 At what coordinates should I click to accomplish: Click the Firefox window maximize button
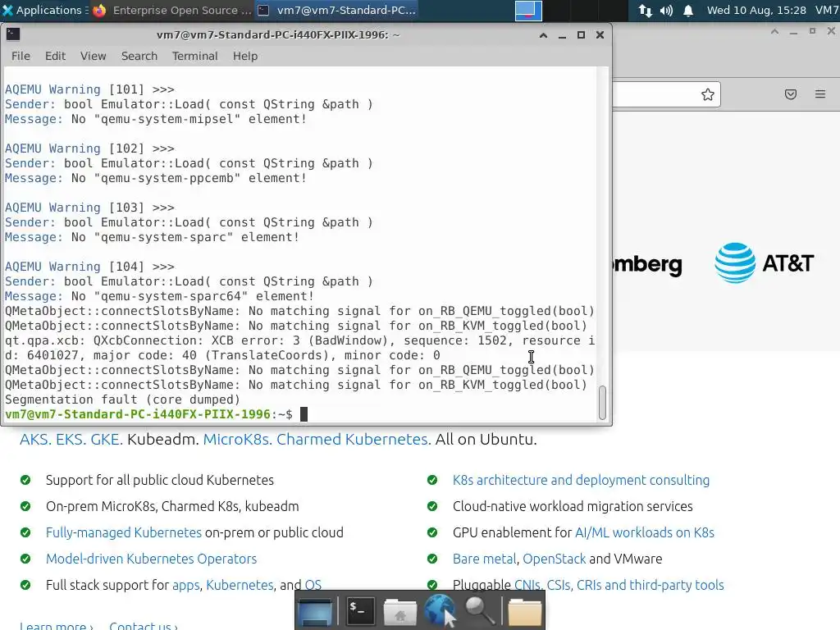coord(813,31)
